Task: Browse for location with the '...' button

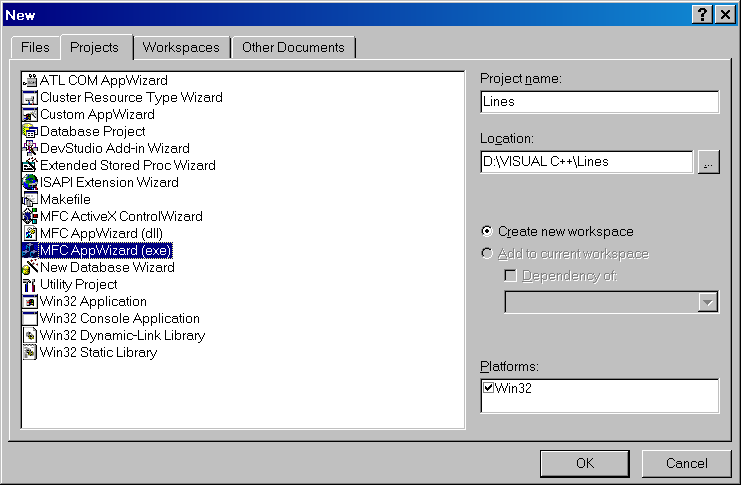Action: 708,162
